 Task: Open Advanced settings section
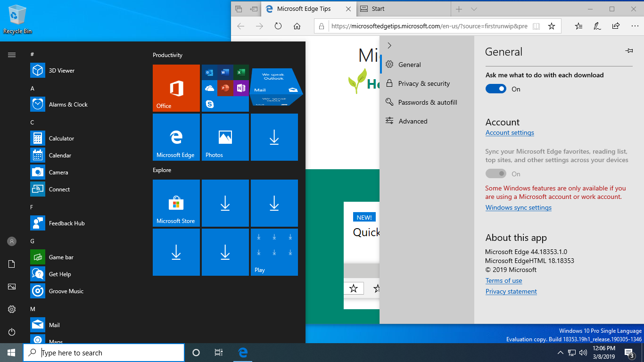427,121
